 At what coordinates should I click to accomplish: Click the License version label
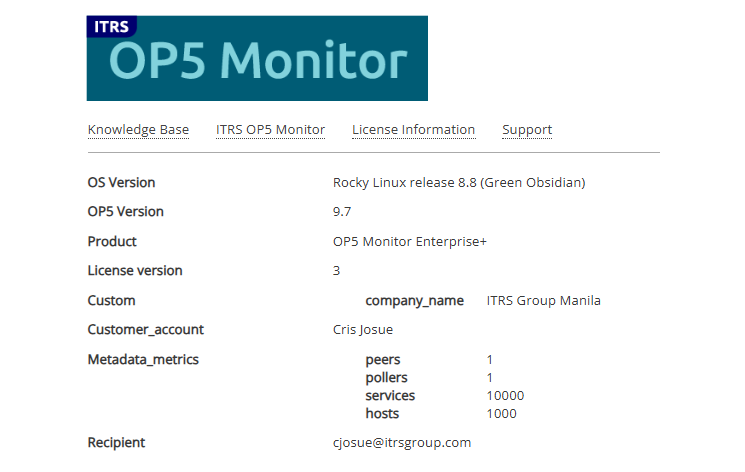click(135, 271)
